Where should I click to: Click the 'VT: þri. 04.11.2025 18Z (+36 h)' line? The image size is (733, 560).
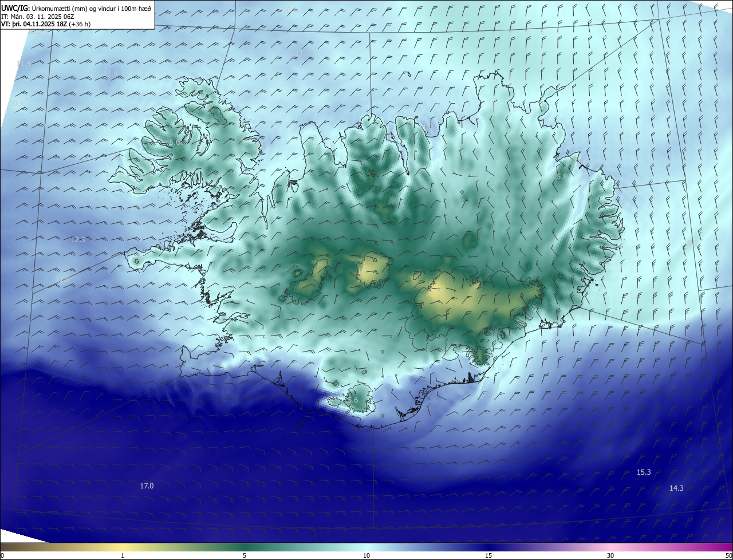coord(46,24)
